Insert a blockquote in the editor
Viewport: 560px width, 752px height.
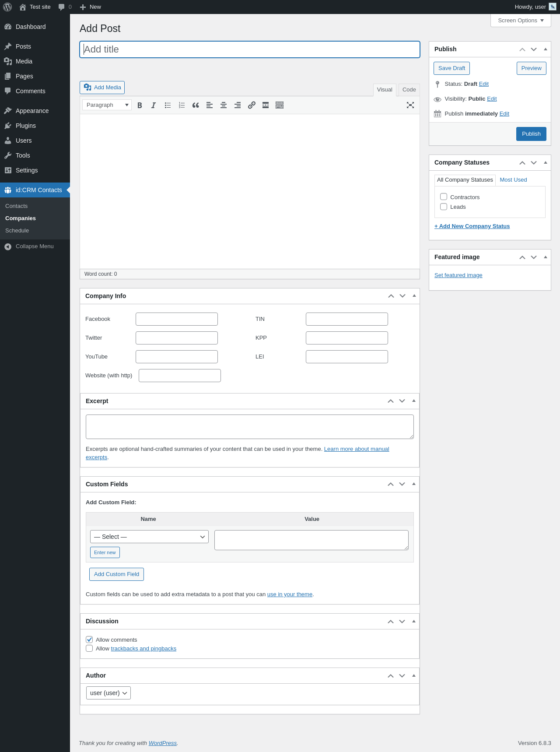coord(196,105)
